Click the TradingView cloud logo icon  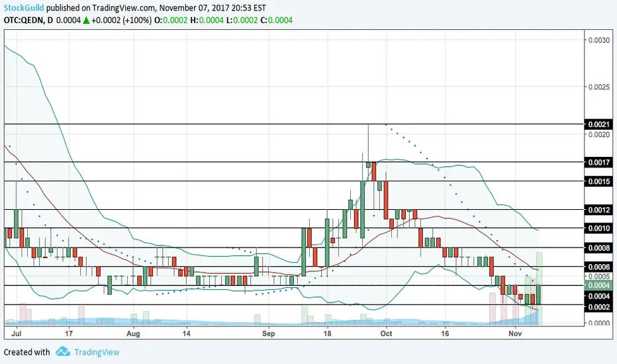(63, 351)
